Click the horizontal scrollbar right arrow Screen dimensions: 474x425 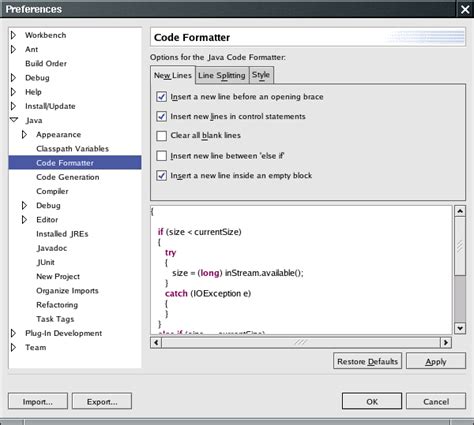pyautogui.click(x=446, y=342)
